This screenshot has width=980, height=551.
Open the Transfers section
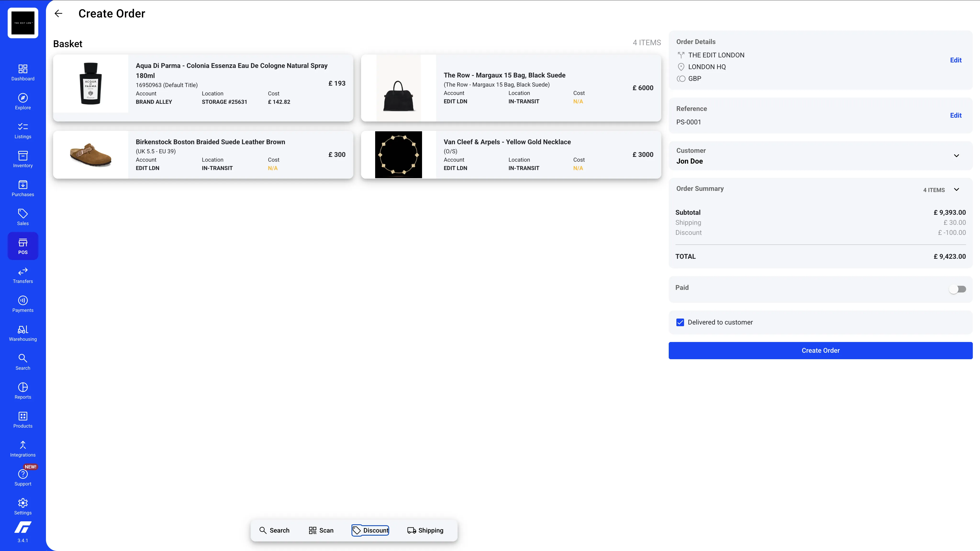(x=22, y=275)
